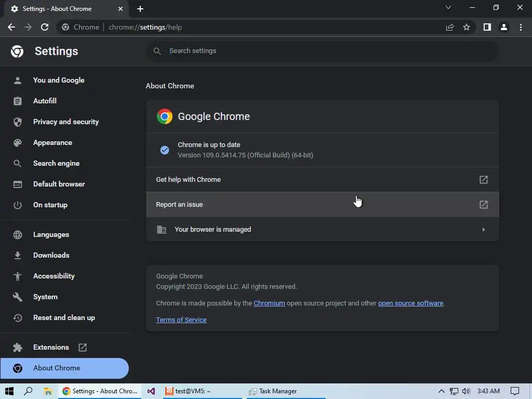The width and height of the screenshot is (532, 399).
Task: Open a new tab with plus button
Action: pos(140,9)
